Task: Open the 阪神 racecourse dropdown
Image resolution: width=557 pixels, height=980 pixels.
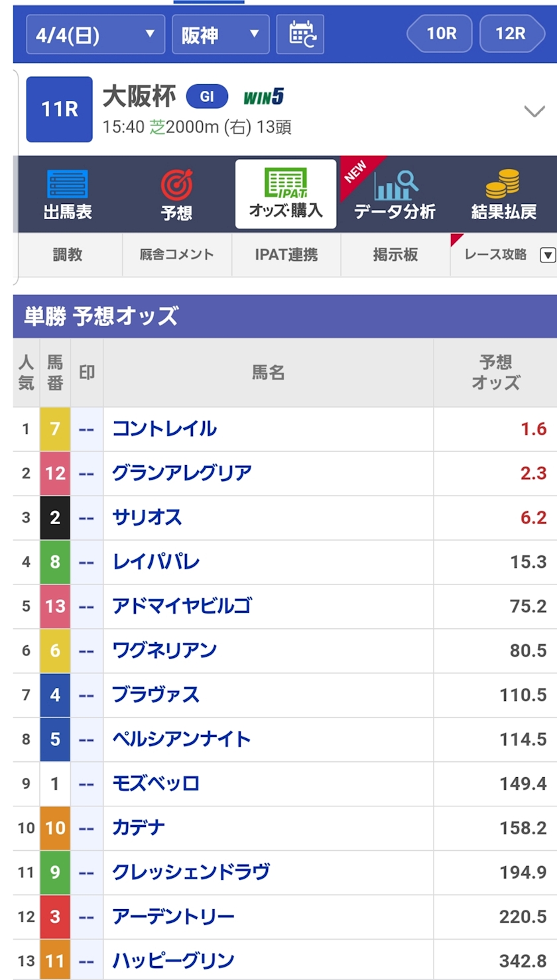Action: (x=220, y=34)
